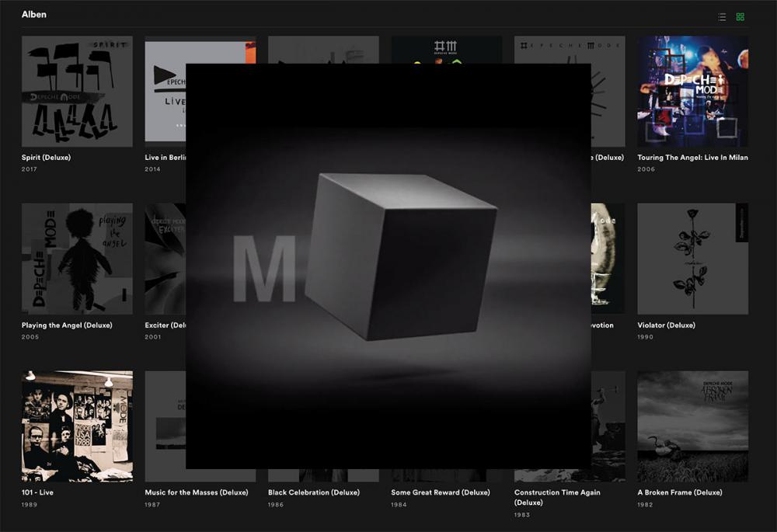Click the year 2006 under Touring The Angel
The width and height of the screenshot is (777, 532).
[x=646, y=169]
